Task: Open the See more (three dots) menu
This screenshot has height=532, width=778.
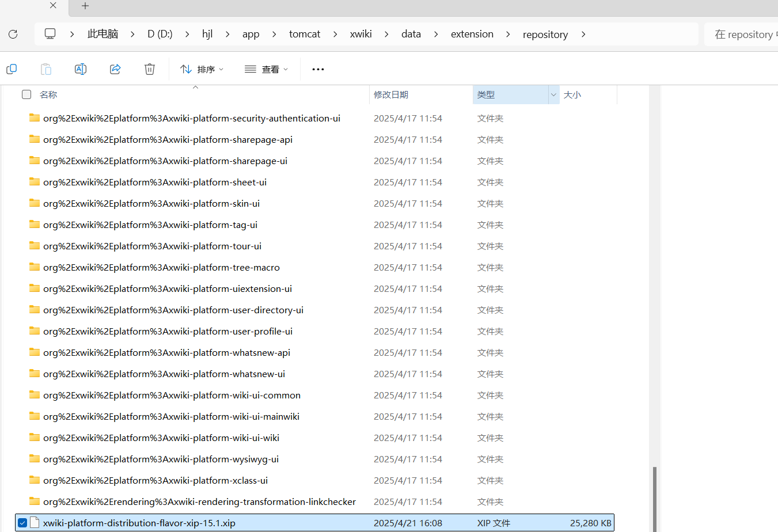Action: coord(318,69)
